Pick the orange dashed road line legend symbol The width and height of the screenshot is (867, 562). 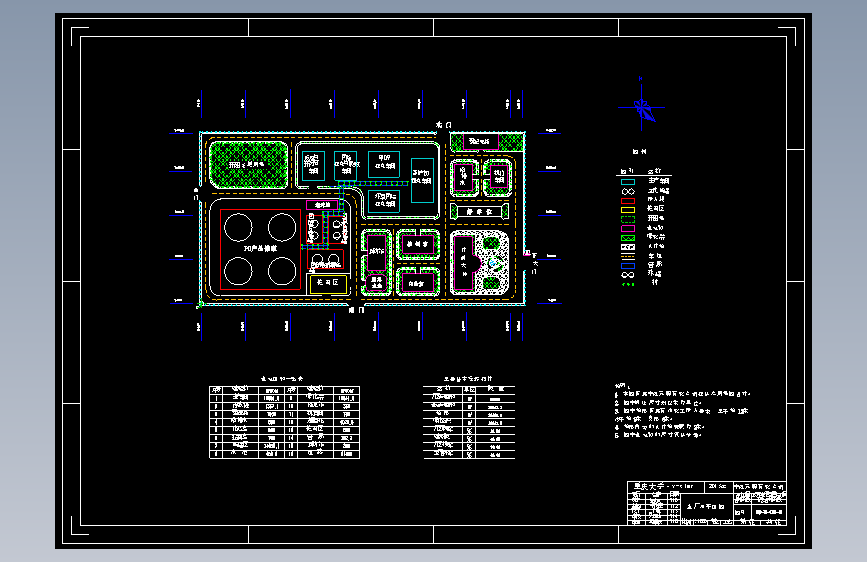click(628, 257)
